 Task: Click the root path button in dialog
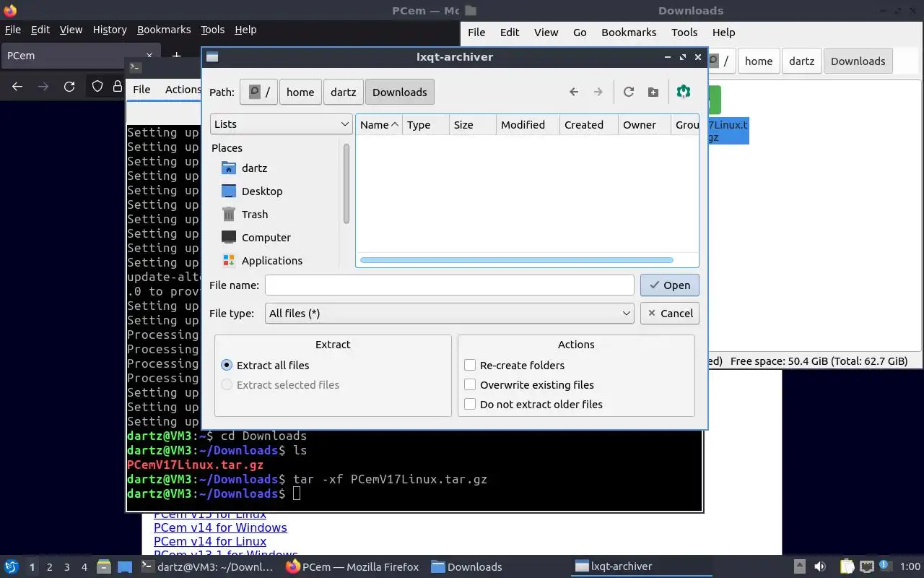(x=258, y=92)
